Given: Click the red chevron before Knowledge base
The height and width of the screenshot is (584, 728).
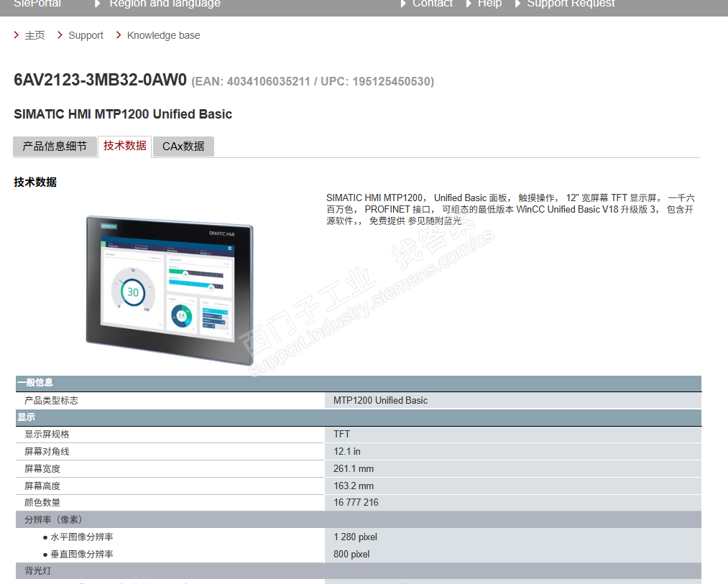Looking at the screenshot, I should [119, 34].
